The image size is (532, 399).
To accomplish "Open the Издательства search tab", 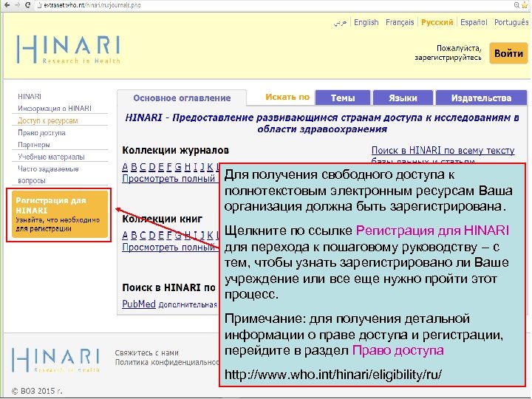I will pyautogui.click(x=481, y=98).
